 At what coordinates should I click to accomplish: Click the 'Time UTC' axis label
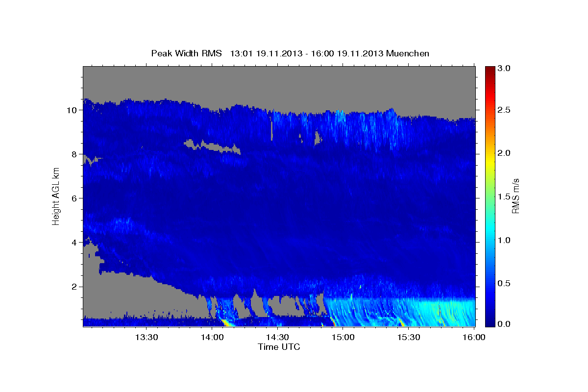pos(279,347)
